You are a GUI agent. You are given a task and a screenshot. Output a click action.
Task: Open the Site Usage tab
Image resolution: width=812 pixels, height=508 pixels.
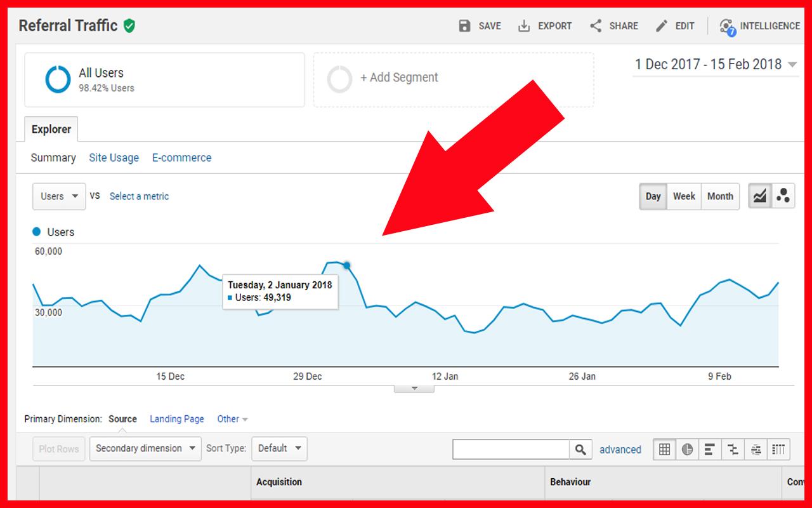[114, 157]
